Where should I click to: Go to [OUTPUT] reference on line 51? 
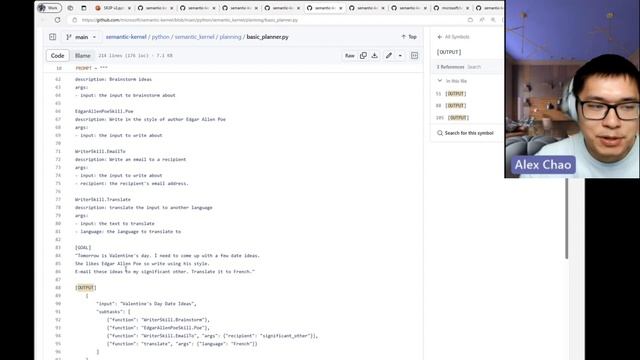(x=451, y=94)
